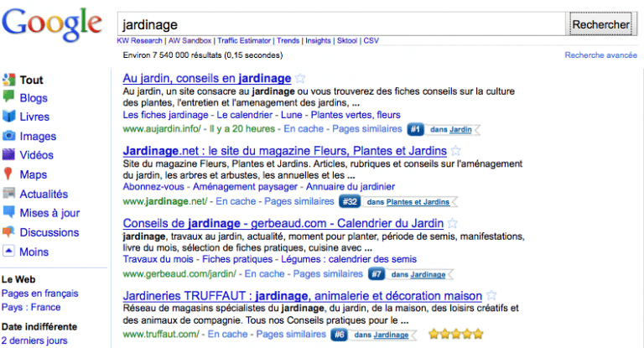The width and height of the screenshot is (644, 348).
Task: Open the AW Sandbox link
Action: point(190,41)
